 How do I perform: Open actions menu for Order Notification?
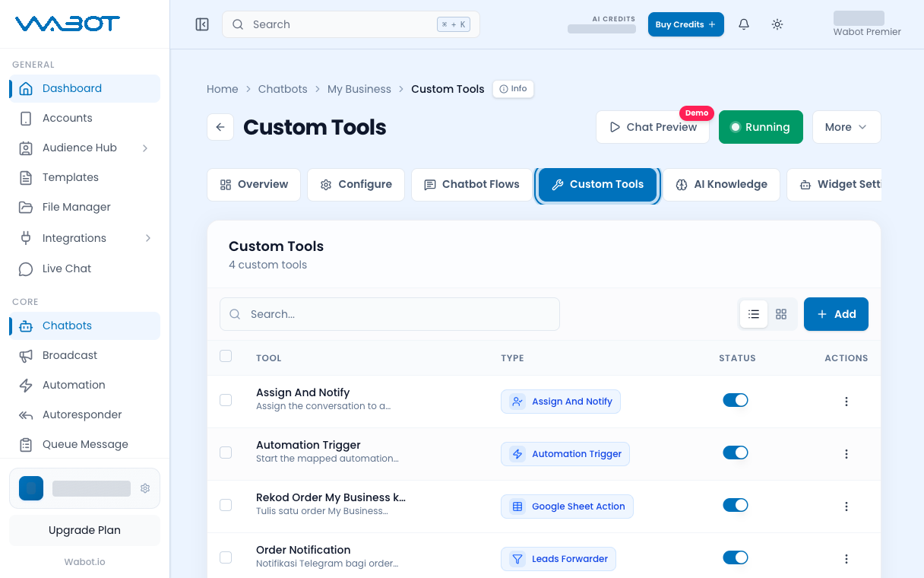[846, 559]
